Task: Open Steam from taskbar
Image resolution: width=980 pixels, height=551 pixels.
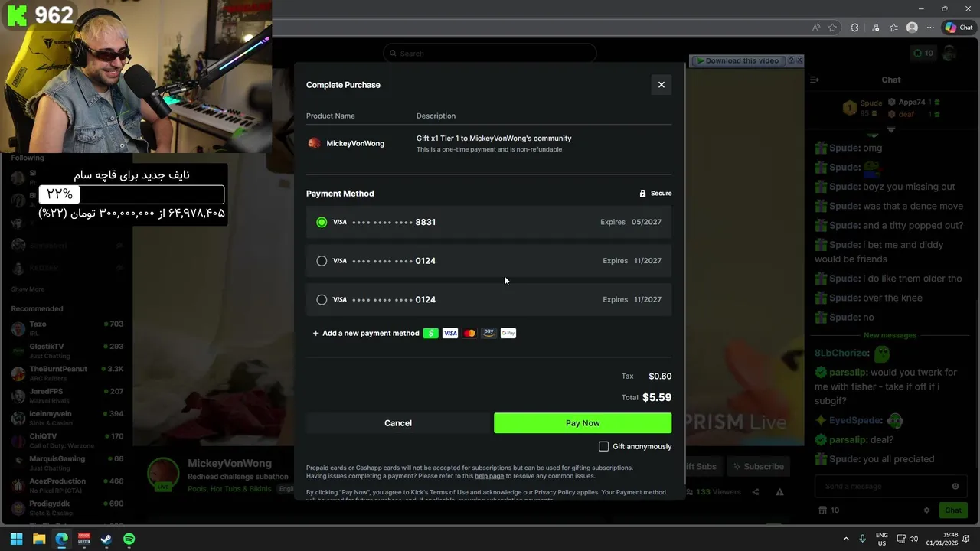Action: coord(106,539)
